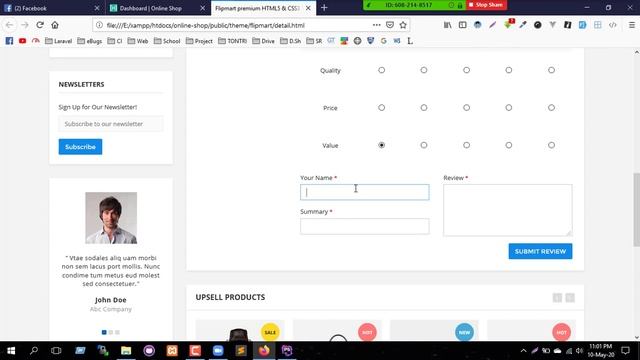Select the fifth Quality rating radio

[x=551, y=70]
